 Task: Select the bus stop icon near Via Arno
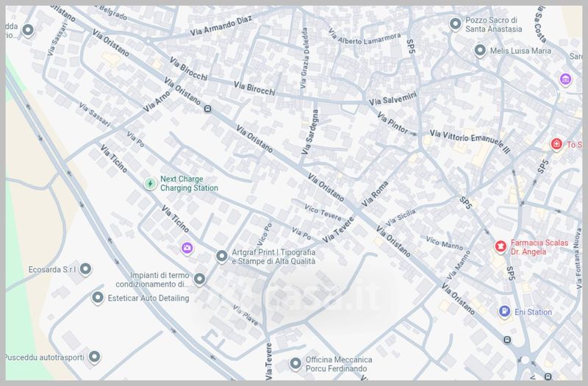[208, 110]
